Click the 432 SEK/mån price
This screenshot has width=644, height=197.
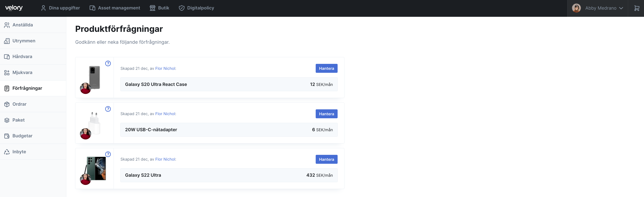coord(320,175)
